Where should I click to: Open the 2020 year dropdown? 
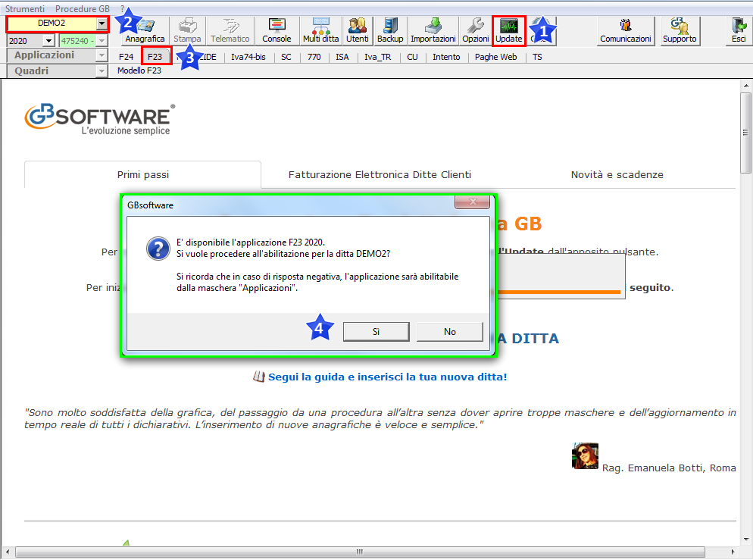click(x=49, y=41)
